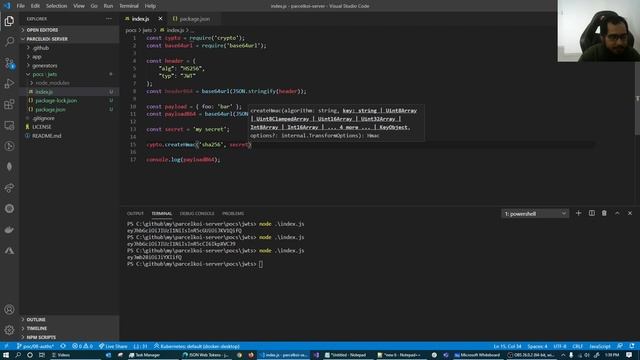Open the Go menu
This screenshot has height=360, width=640.
click(94, 6)
